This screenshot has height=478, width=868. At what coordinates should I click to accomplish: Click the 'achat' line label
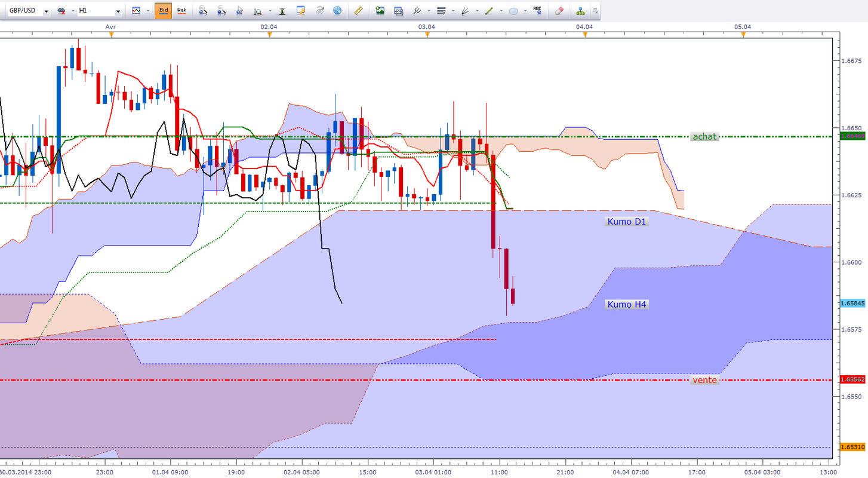tap(704, 137)
